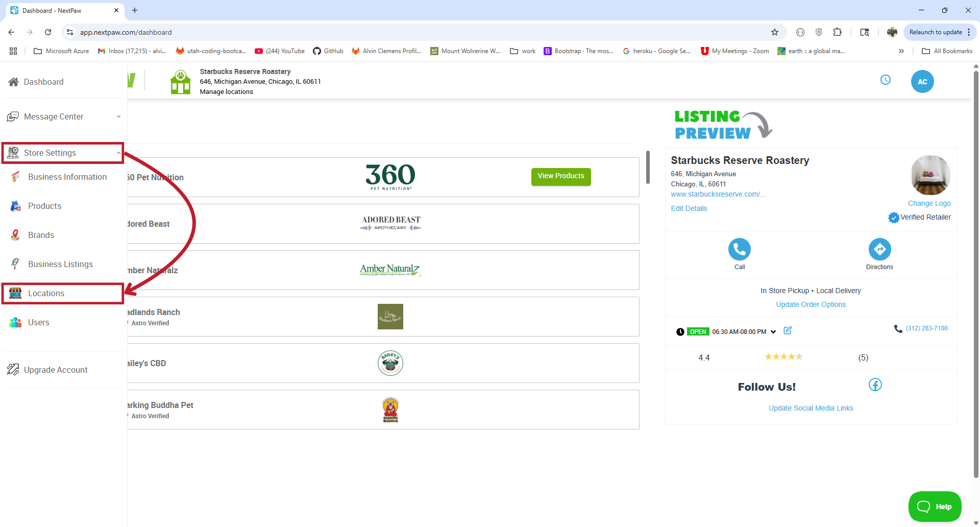Open the AC user avatar menu
This screenshot has width=980, height=527.
922,82
